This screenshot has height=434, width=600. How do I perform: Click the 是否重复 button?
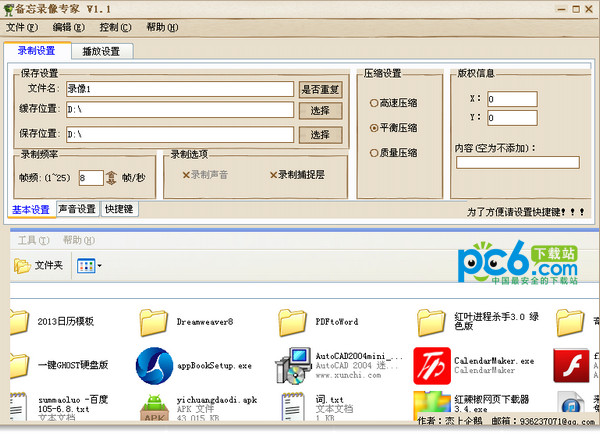tap(320, 90)
